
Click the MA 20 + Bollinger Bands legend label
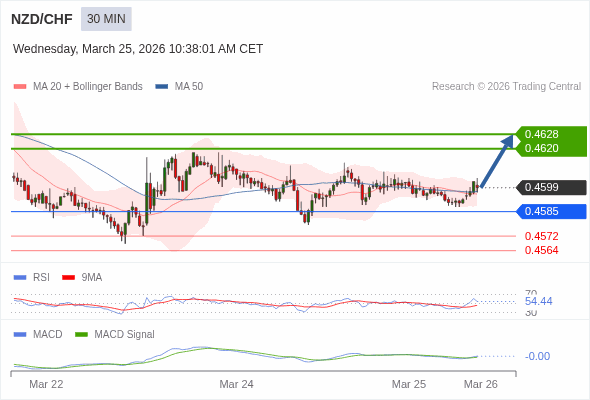pyautogui.click(x=88, y=87)
